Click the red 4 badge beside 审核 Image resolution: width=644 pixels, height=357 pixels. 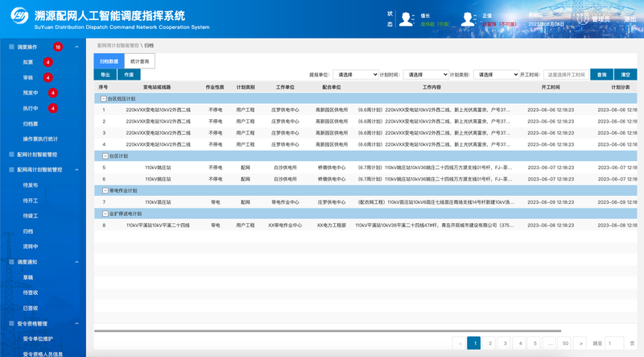click(48, 77)
